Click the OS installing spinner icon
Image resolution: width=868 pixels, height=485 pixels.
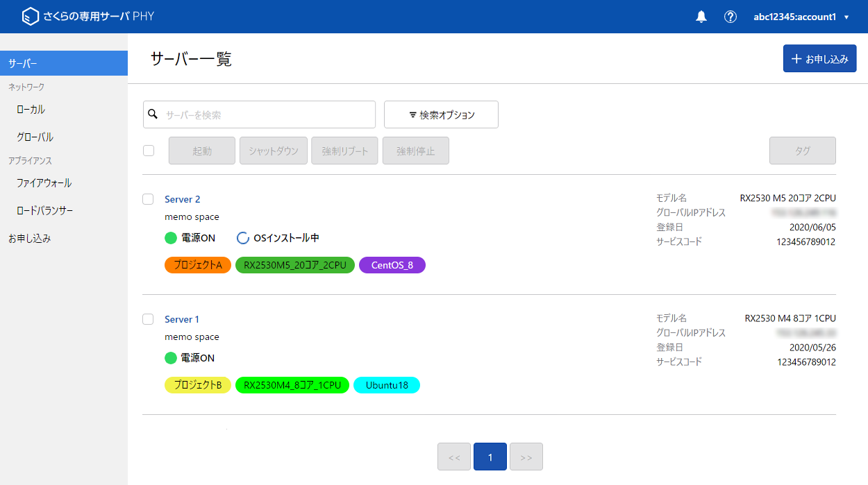pos(243,238)
